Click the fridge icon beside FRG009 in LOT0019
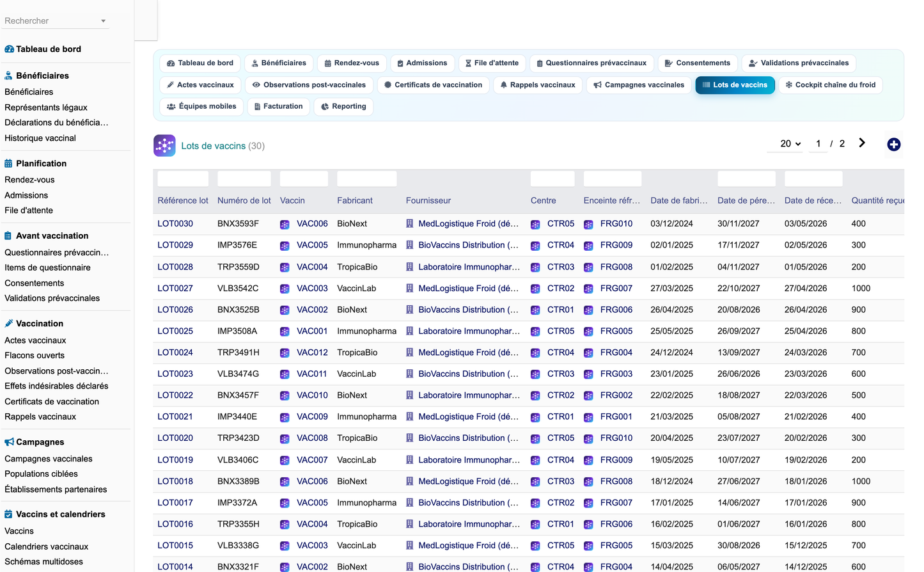This screenshot has height=572, width=924. 588,461
